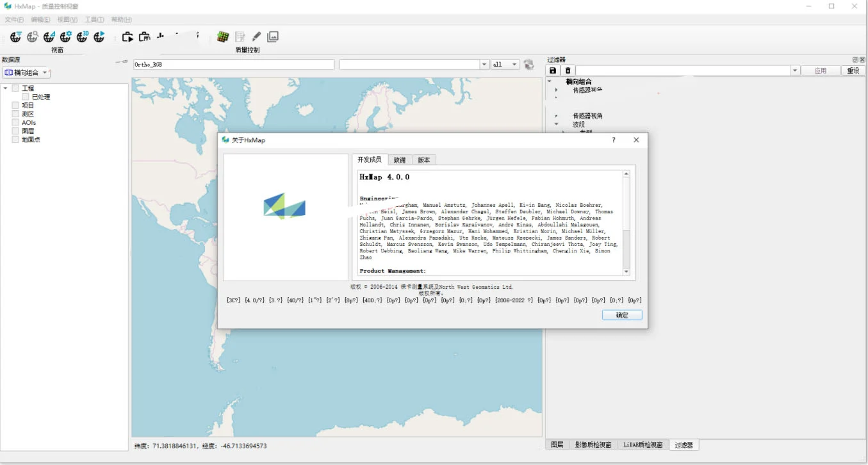Screen dimensions: 868x465
Task: Click the 'HxMap 4.0.0' heading text
Action: (384, 177)
